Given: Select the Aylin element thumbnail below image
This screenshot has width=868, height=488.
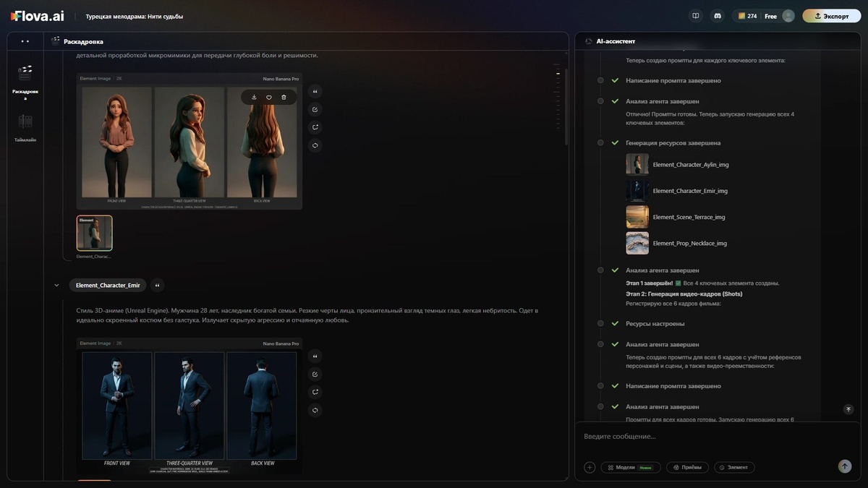Looking at the screenshot, I should pyautogui.click(x=95, y=233).
